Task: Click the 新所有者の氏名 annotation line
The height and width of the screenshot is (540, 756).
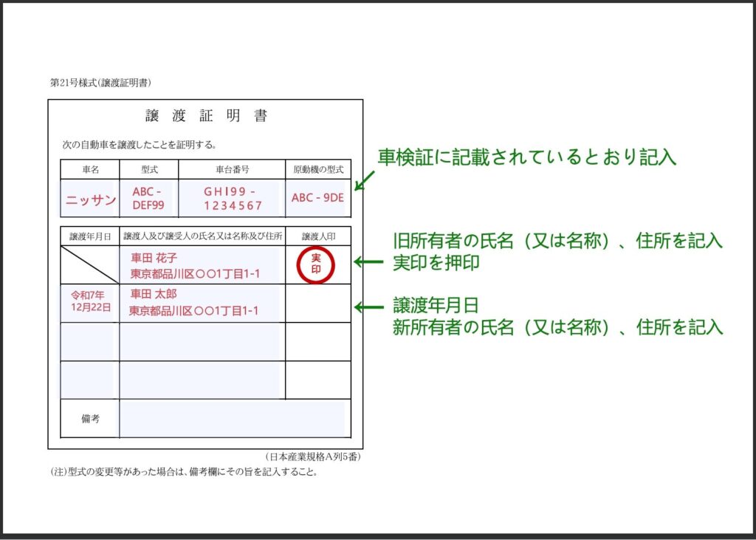Action: click(x=557, y=327)
